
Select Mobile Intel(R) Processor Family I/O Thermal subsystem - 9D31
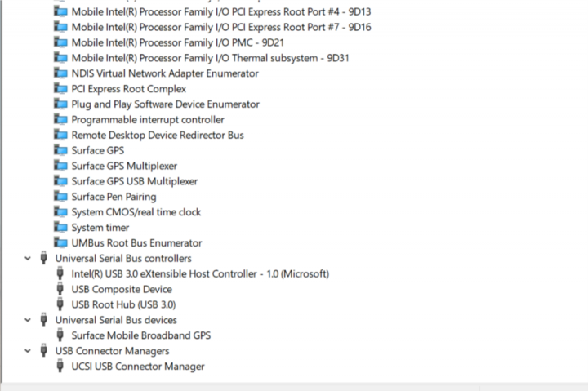click(211, 58)
